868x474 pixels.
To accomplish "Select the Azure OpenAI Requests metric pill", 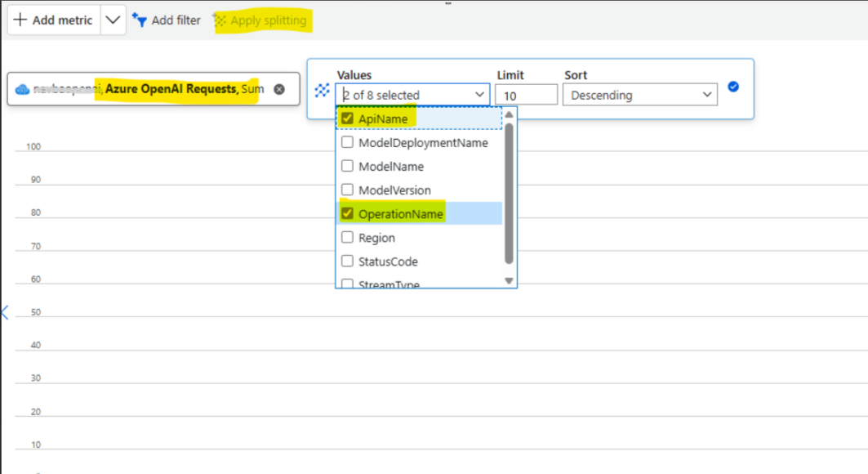I will 154,88.
